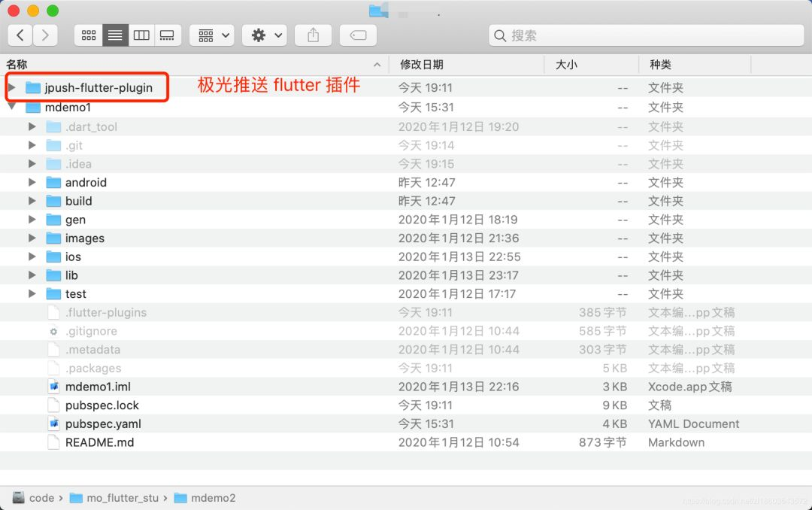Viewport: 812px width, 510px height.
Task: Select the images folder icon
Action: 53,238
